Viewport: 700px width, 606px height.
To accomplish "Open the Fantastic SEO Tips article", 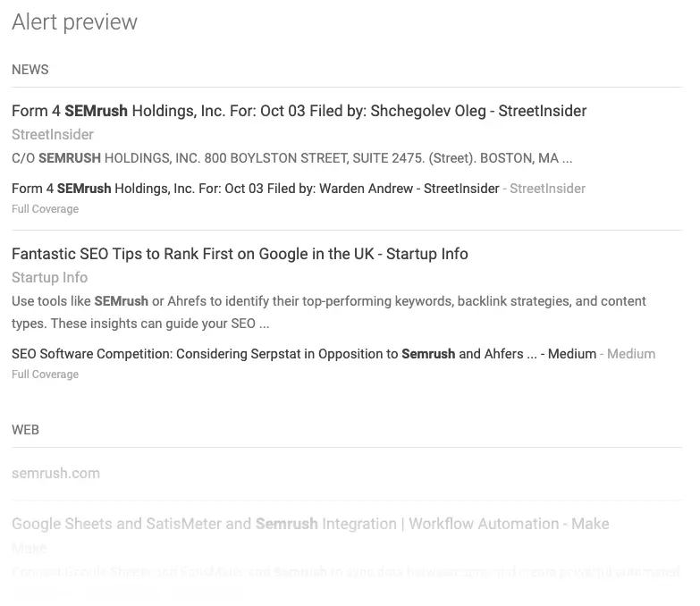I will 240,254.
